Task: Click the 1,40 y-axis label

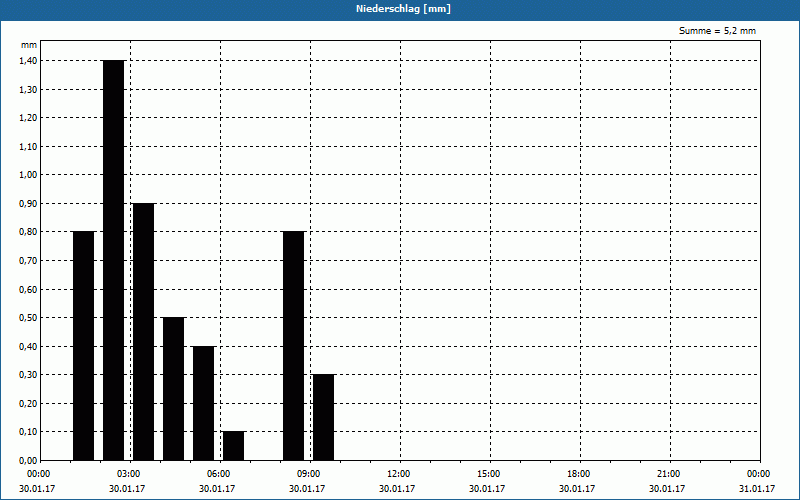Action: 28,61
